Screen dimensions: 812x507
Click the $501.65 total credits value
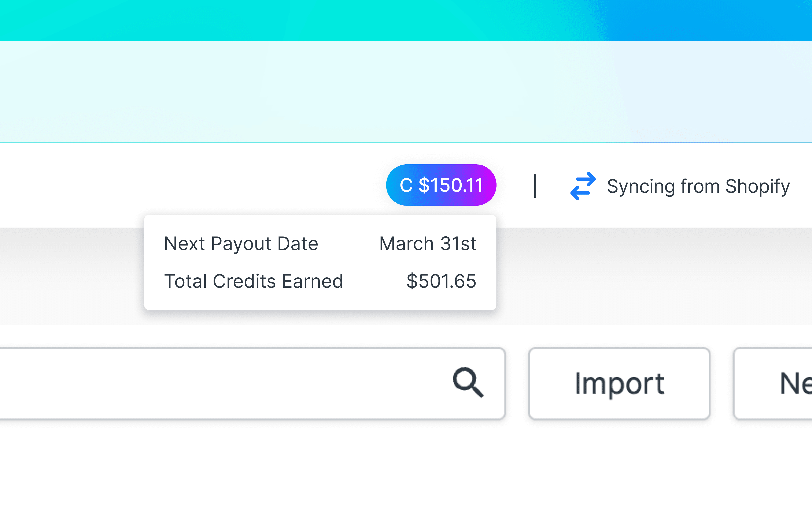click(441, 281)
